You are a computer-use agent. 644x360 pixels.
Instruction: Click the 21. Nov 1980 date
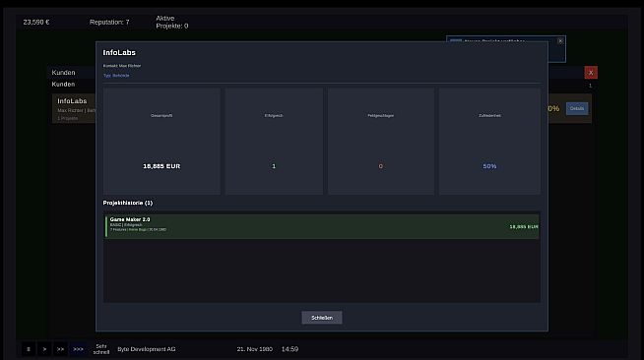point(255,349)
